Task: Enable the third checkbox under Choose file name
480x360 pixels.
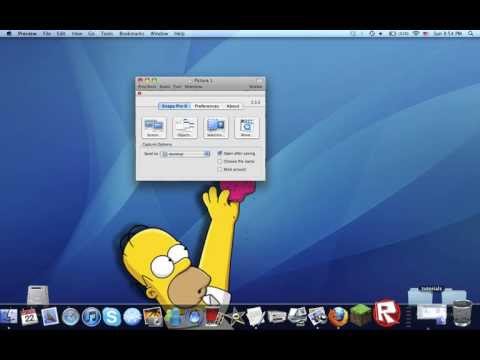Action: tap(220, 169)
